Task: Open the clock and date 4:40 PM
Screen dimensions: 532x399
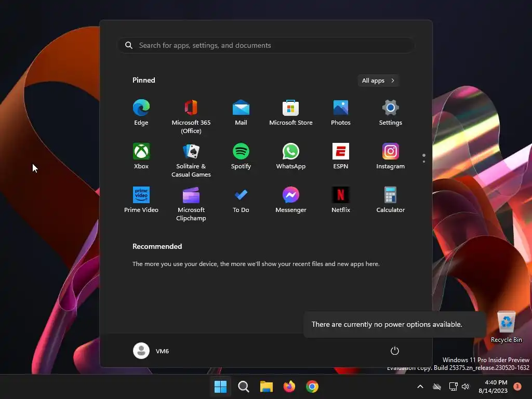Action: pos(493,387)
